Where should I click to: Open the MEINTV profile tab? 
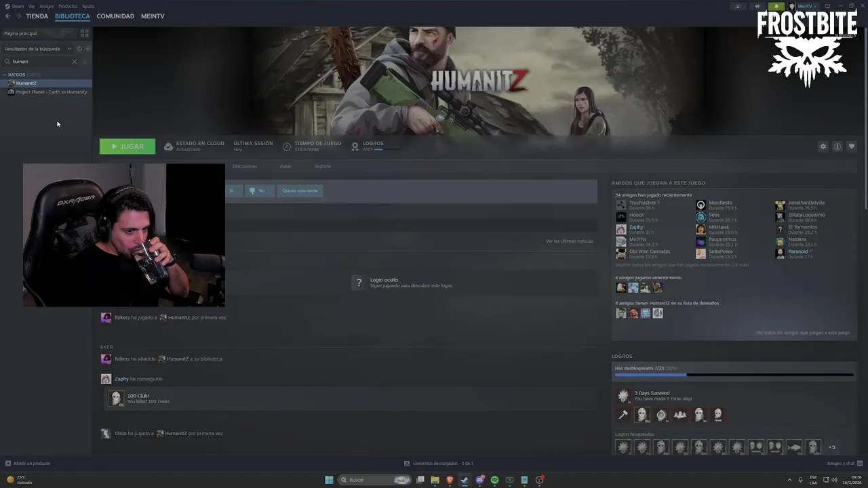click(x=153, y=16)
